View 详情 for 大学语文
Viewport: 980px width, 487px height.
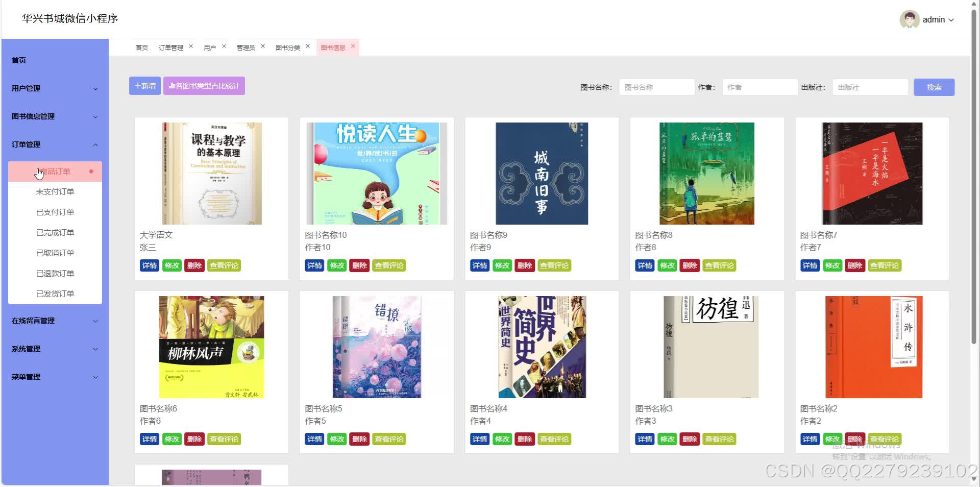point(150,265)
